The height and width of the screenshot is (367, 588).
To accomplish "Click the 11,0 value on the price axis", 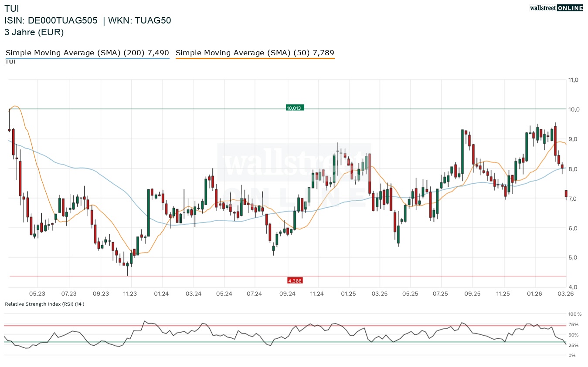I will pyautogui.click(x=573, y=80).
